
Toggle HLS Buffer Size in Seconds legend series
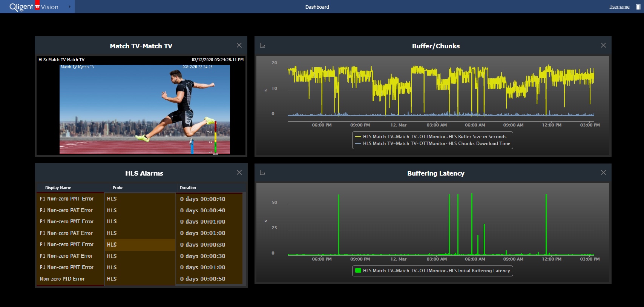pyautogui.click(x=434, y=137)
